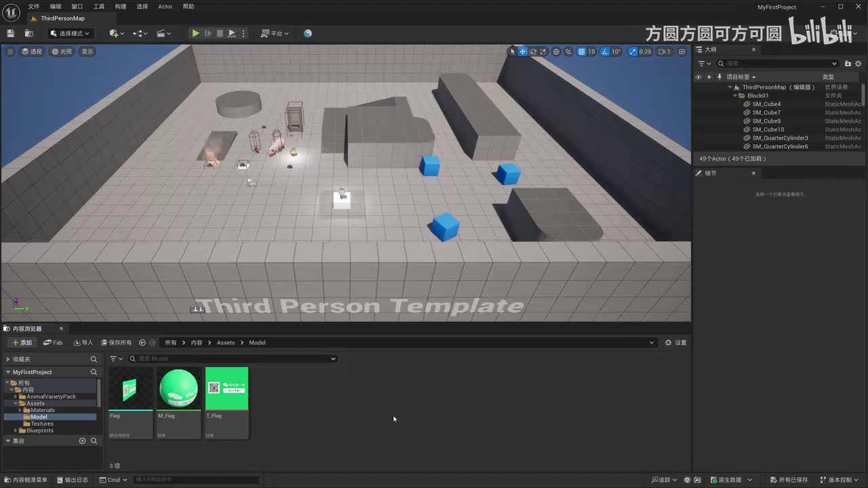Open the add-actor cube-plus dropdown
The width and height of the screenshot is (868, 488).
[x=116, y=33]
